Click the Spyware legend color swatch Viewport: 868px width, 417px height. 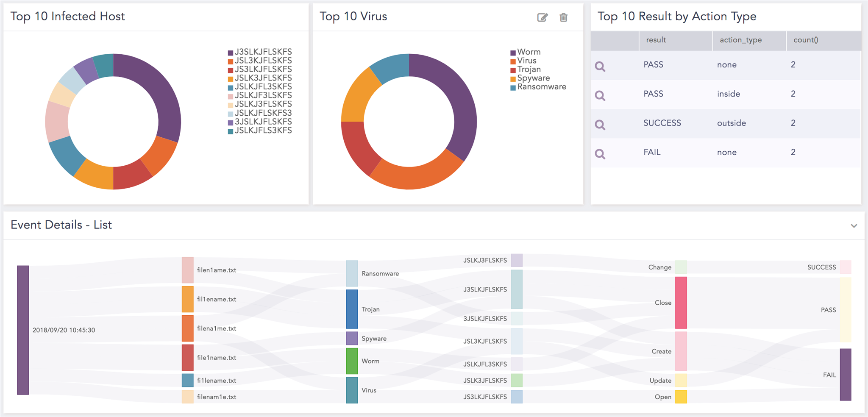(513, 79)
